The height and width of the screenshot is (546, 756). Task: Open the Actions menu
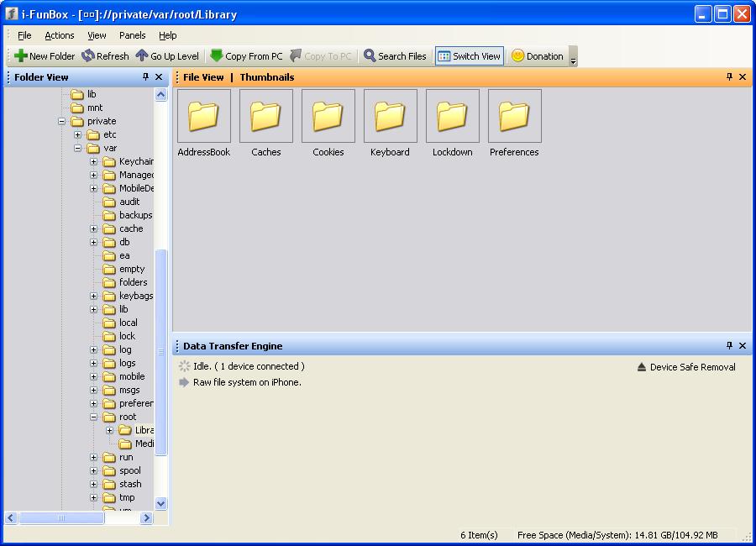coord(60,35)
